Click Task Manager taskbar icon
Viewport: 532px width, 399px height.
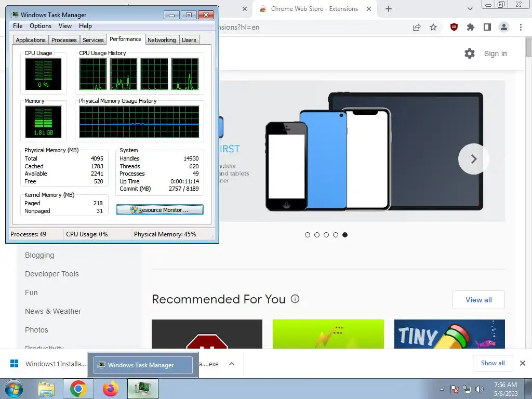coord(143,389)
